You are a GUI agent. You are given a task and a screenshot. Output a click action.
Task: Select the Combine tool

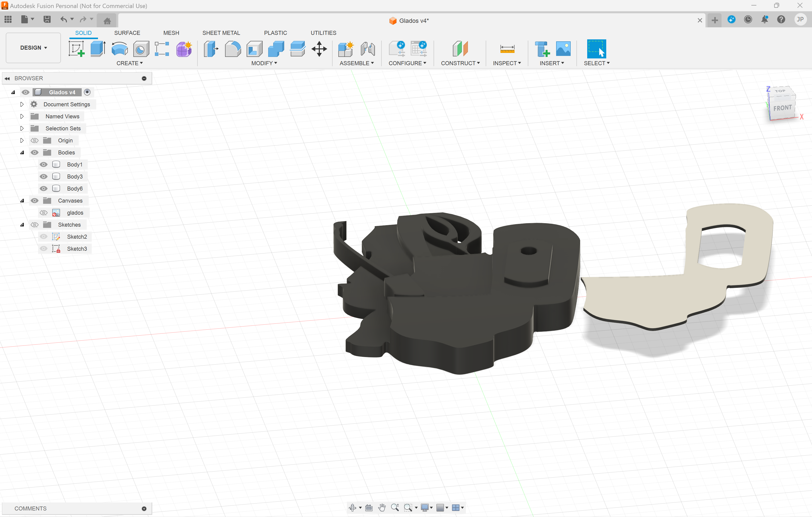click(276, 49)
